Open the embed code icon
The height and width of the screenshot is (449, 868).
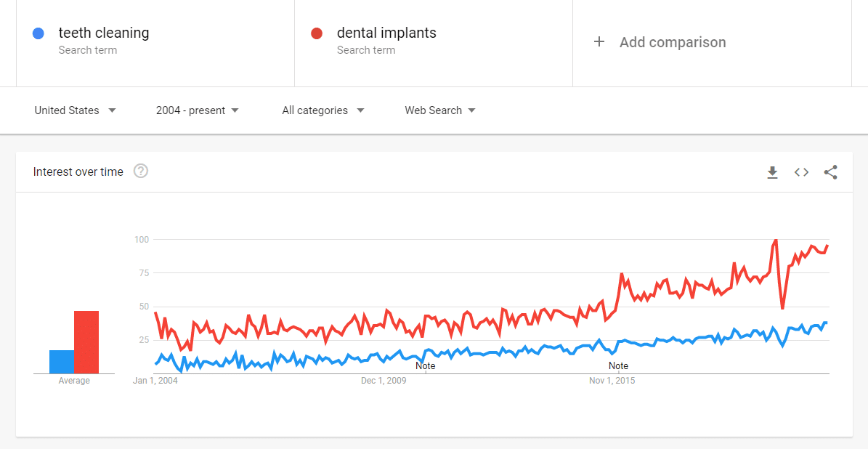801,172
